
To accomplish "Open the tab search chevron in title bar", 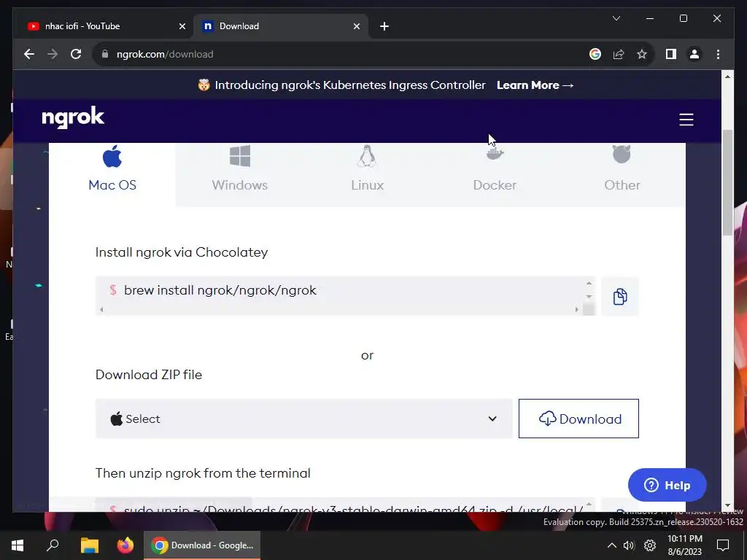I will pos(616,18).
